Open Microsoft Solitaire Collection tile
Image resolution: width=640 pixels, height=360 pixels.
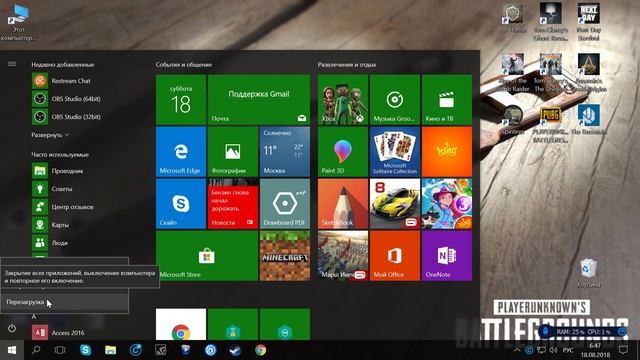pyautogui.click(x=395, y=151)
